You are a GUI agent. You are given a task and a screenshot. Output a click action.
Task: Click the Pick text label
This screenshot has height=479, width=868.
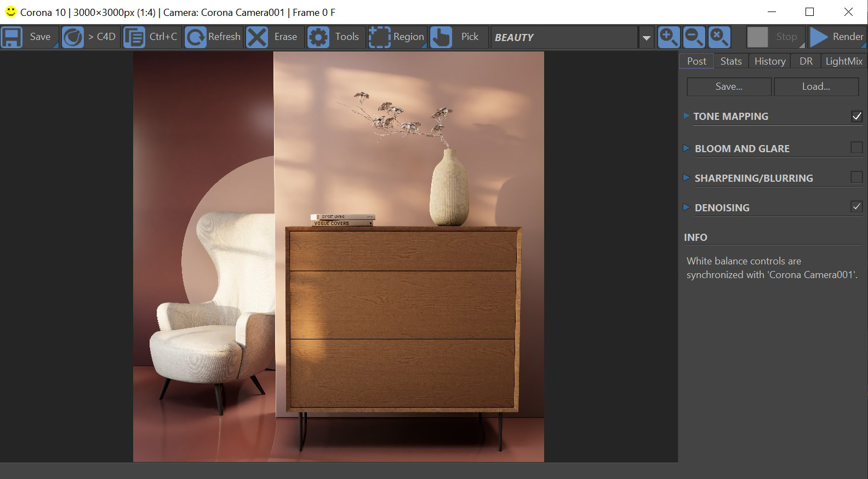click(x=470, y=37)
